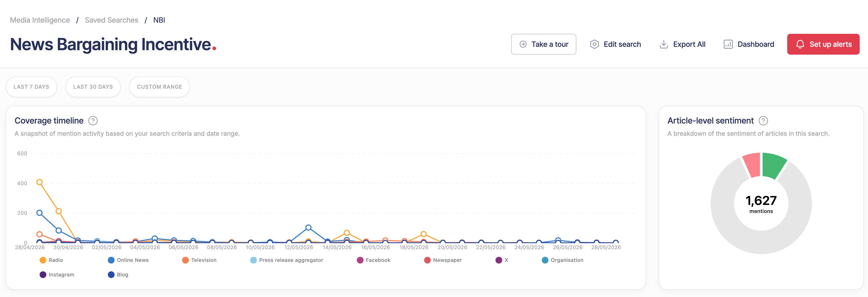Toggle the Online News legend series
This screenshot has height=297, width=868.
pyautogui.click(x=128, y=260)
